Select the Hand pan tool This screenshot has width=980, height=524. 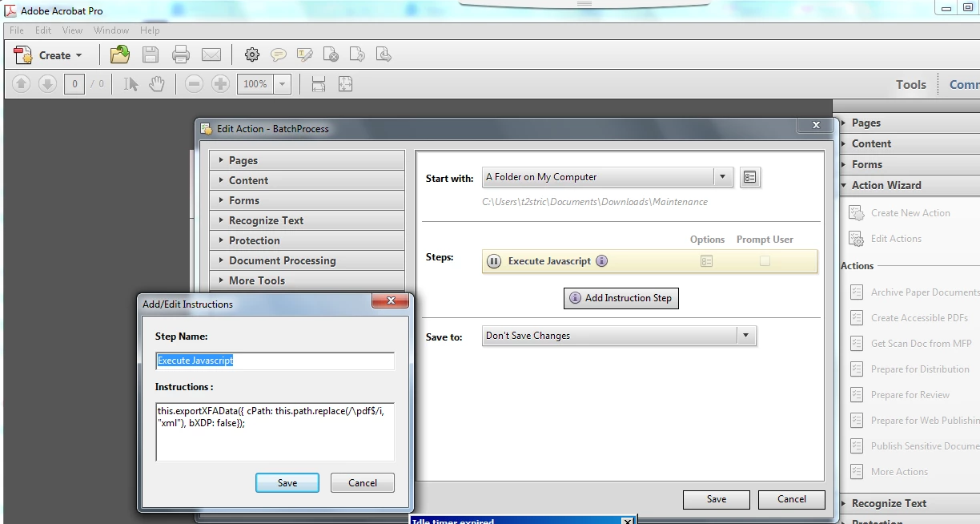[x=157, y=83]
